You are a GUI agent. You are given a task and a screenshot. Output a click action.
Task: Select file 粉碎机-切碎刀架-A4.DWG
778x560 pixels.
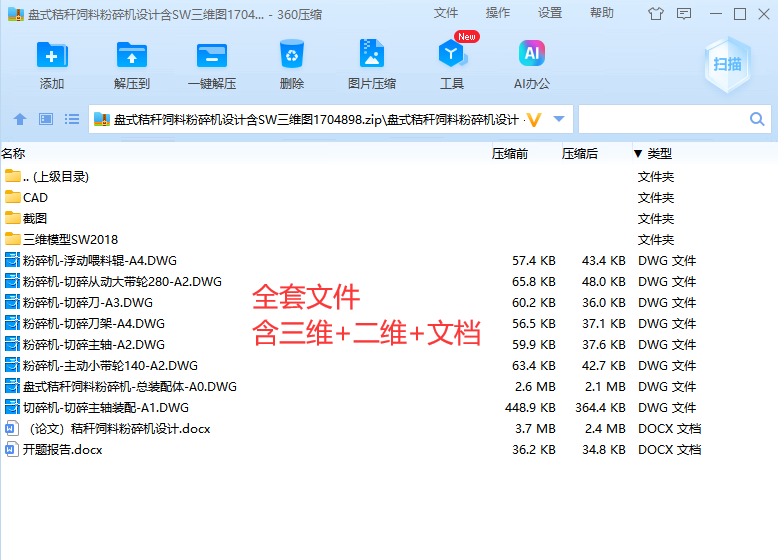94,323
